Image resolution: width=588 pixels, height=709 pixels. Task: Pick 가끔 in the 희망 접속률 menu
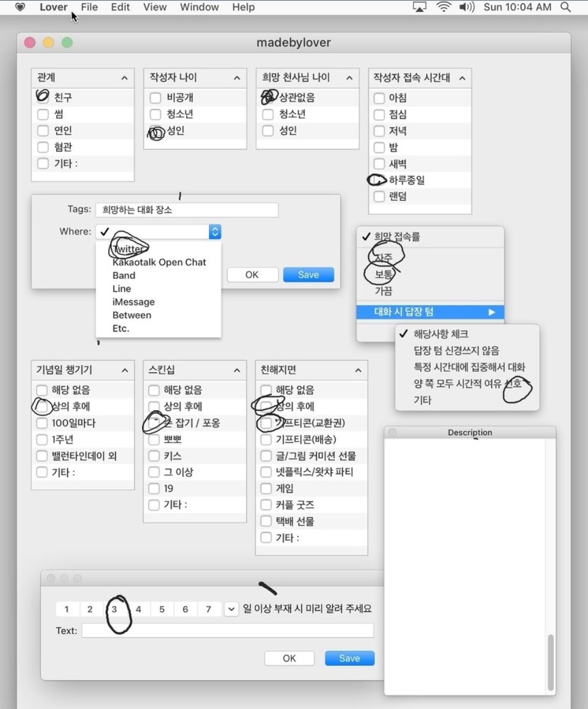pyautogui.click(x=384, y=291)
